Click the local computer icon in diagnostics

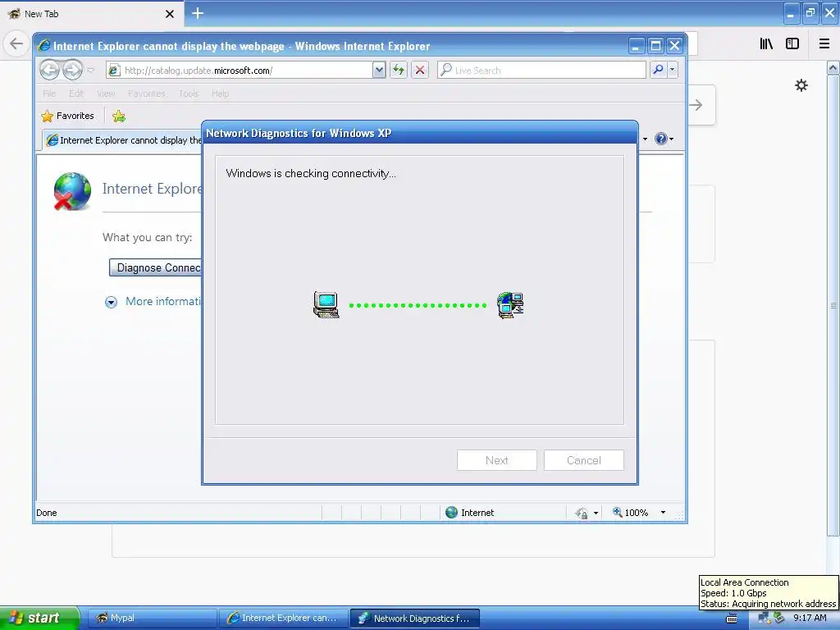tap(326, 305)
